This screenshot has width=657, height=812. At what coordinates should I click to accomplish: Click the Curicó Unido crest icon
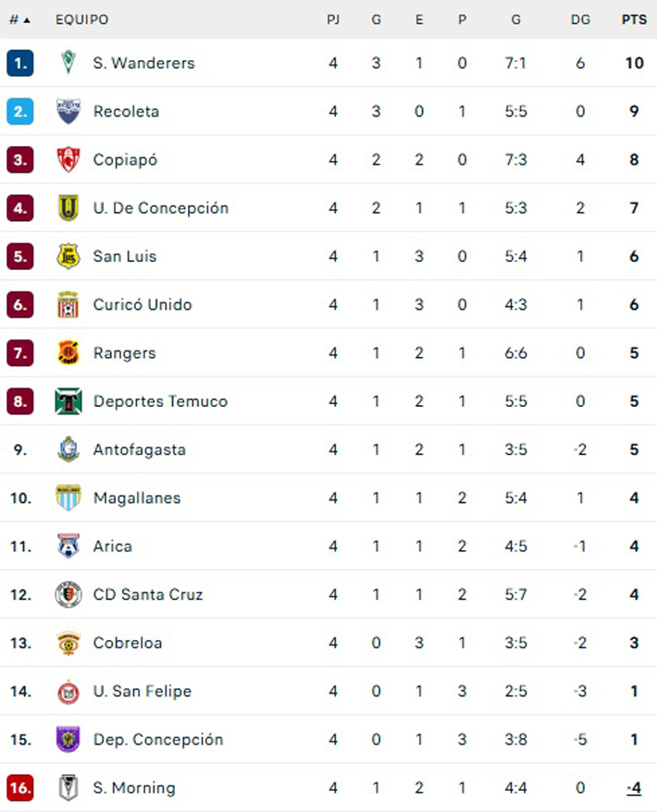point(68,304)
